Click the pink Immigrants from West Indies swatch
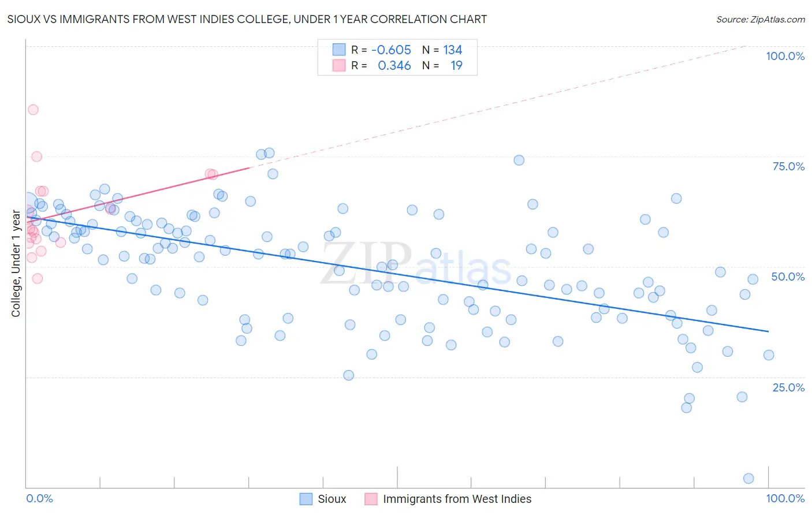 (371, 499)
